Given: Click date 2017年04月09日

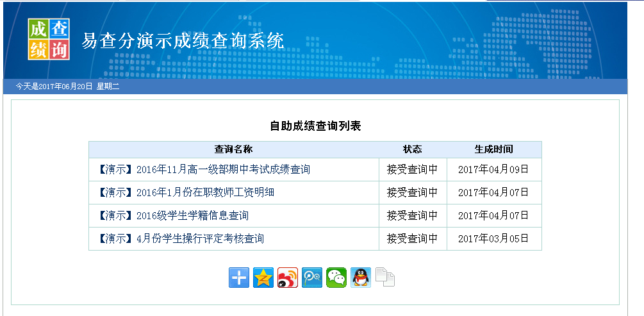Looking at the screenshot, I should click(493, 169).
